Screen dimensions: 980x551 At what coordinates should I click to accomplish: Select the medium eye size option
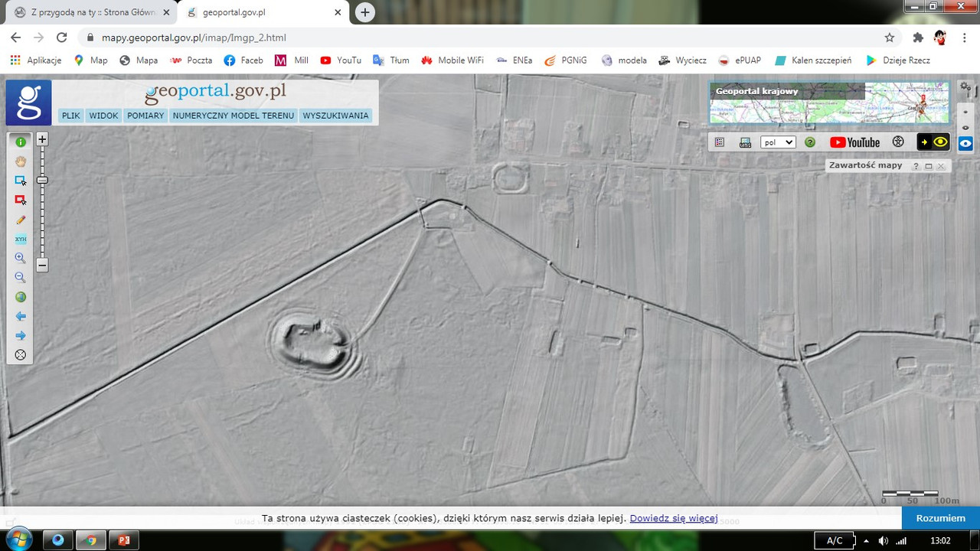tap(966, 127)
